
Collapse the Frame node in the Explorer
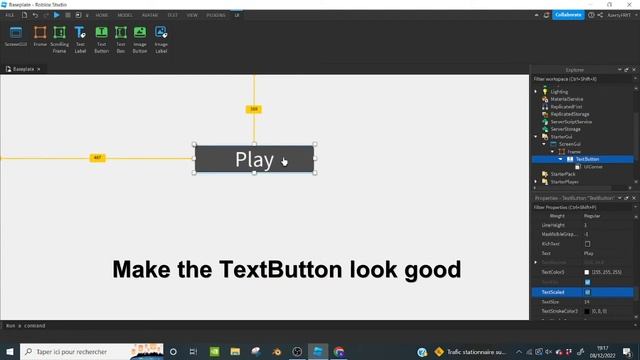[552, 152]
